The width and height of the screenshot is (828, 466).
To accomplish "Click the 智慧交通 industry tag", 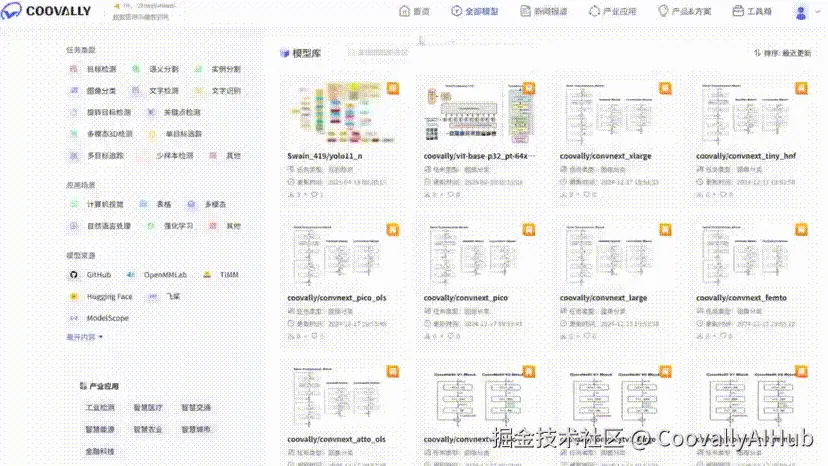I will pos(196,408).
